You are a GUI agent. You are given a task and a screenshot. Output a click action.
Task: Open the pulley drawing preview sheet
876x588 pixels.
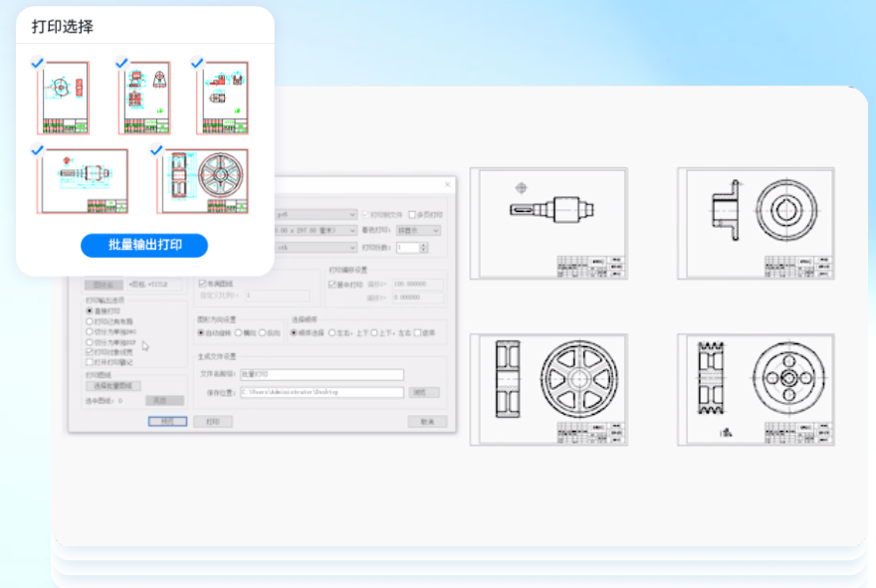tap(756, 390)
